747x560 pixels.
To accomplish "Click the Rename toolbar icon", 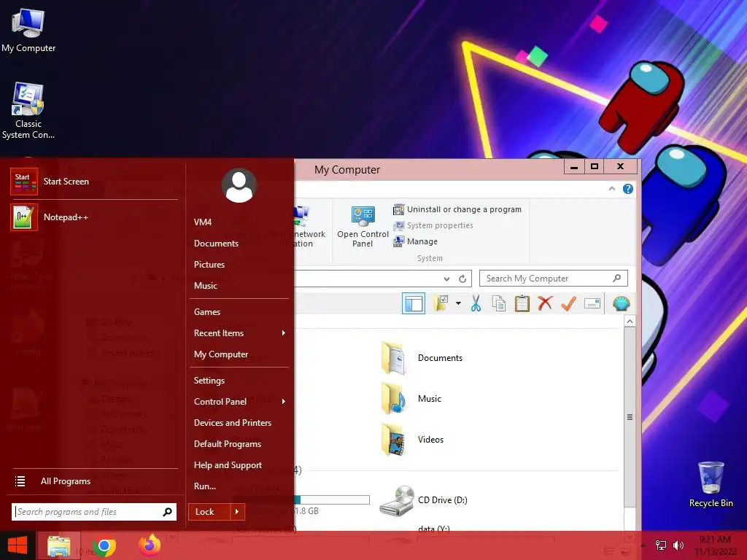I will (592, 303).
